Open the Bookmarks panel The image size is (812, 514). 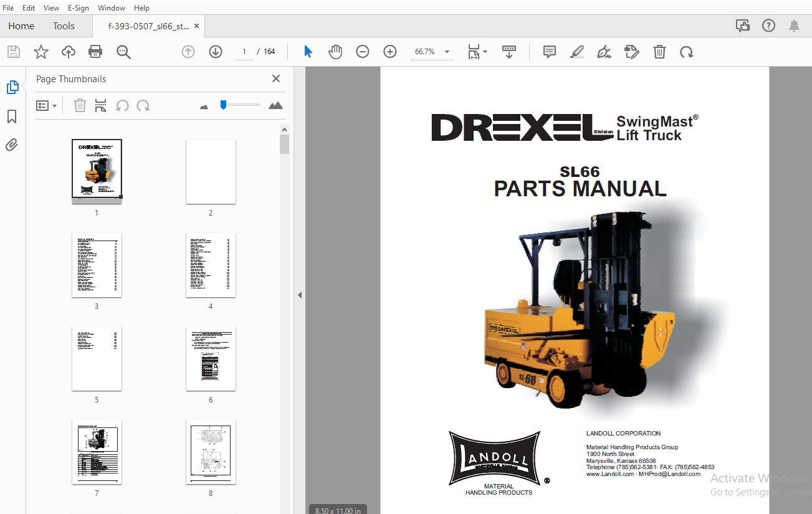[x=12, y=117]
